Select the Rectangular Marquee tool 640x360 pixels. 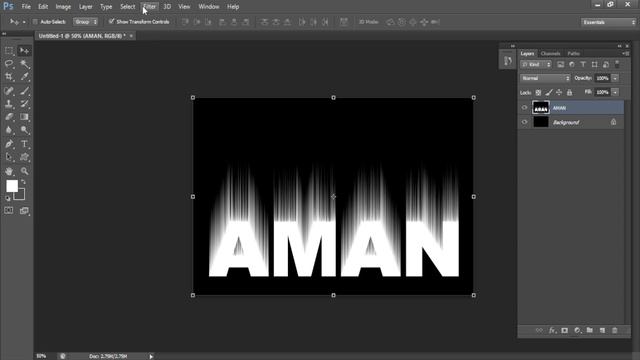(x=9, y=51)
